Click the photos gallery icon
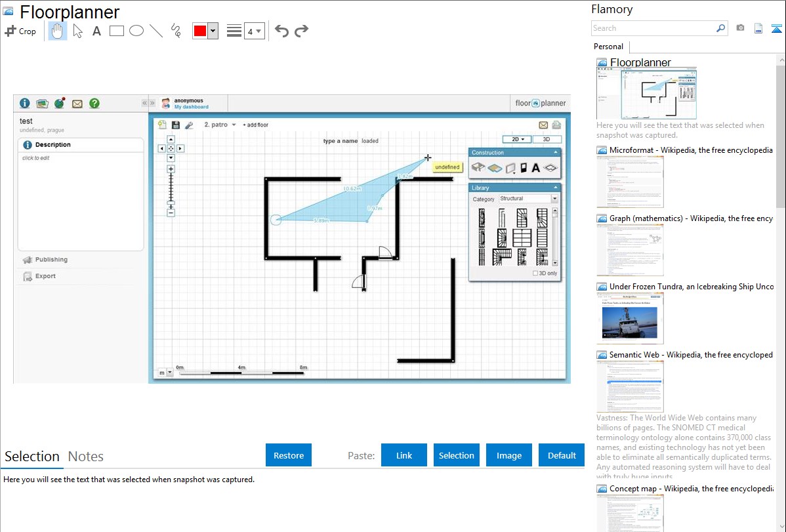The image size is (786, 532). pyautogui.click(x=42, y=103)
